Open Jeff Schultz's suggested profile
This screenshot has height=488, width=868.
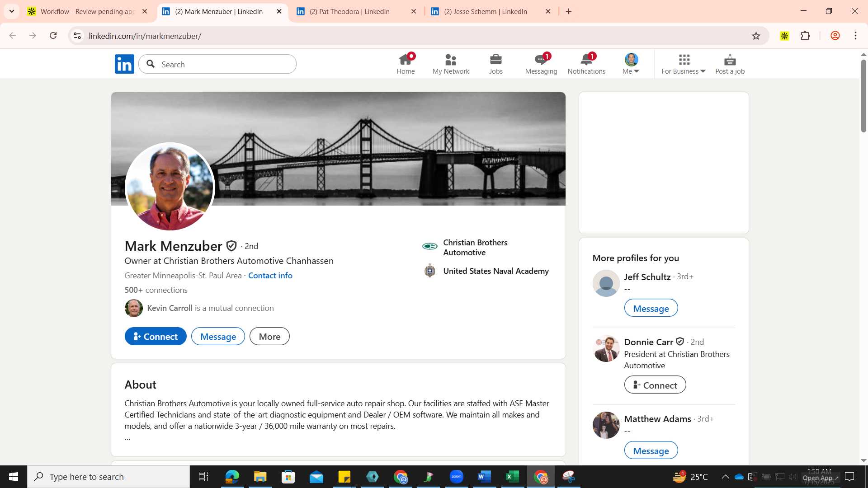647,277
